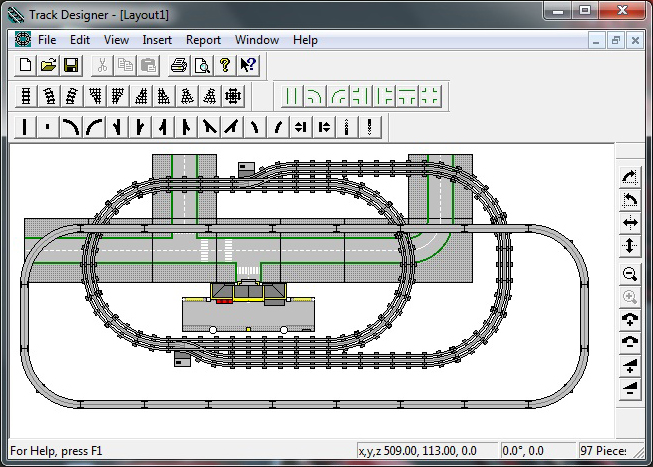Select the straight train track piece

coord(26,96)
